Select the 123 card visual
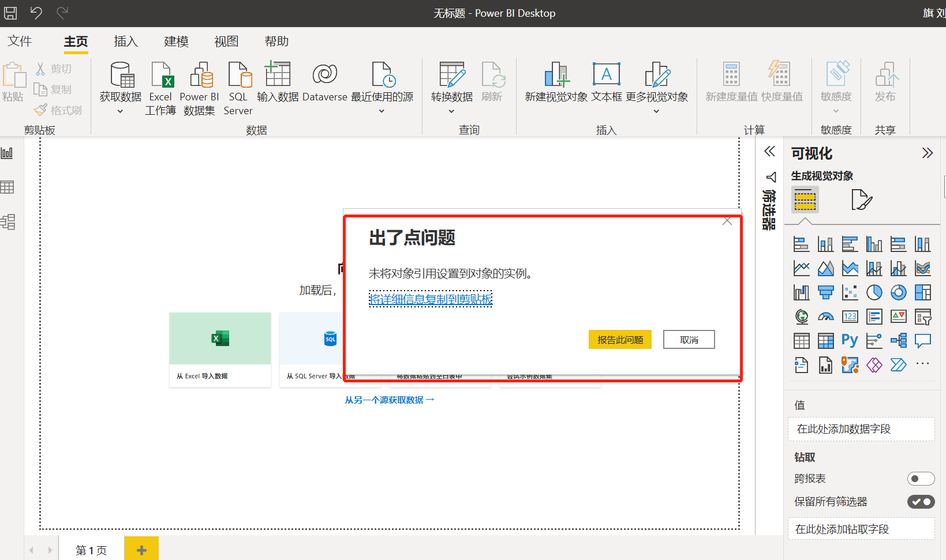Screen dimensions: 946x560 pos(850,317)
